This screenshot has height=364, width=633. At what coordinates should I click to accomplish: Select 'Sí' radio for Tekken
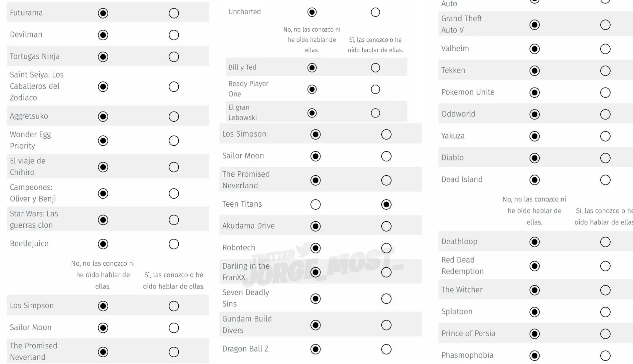(605, 71)
